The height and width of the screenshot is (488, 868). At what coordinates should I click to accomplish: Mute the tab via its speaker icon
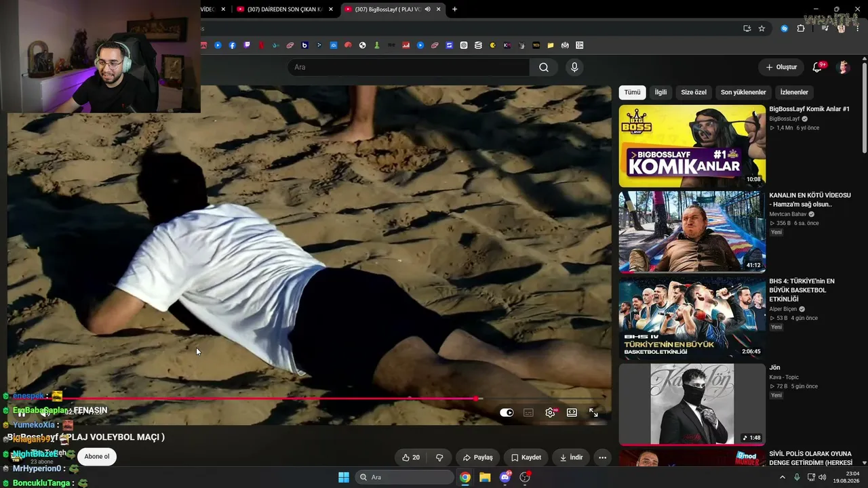(x=427, y=9)
